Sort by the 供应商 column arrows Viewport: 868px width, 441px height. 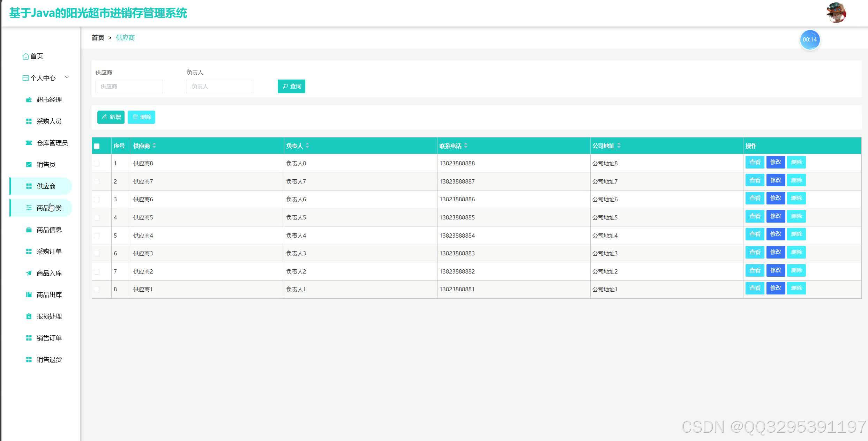coord(154,146)
